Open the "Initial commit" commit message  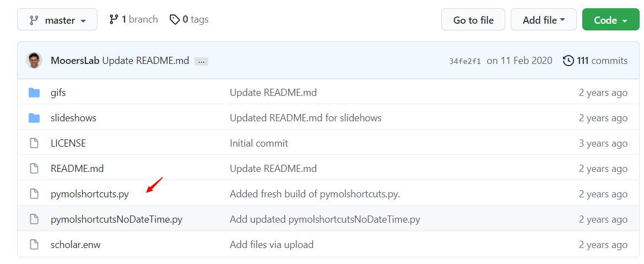pyautogui.click(x=258, y=143)
